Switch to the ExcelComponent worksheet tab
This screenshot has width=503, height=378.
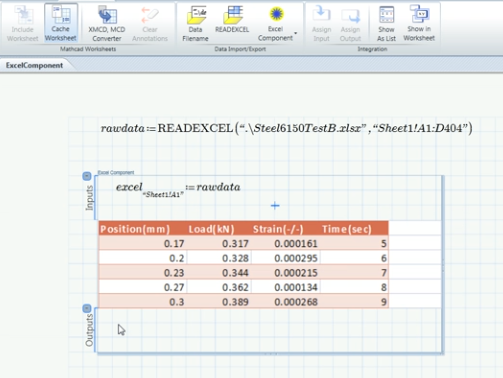coord(34,65)
